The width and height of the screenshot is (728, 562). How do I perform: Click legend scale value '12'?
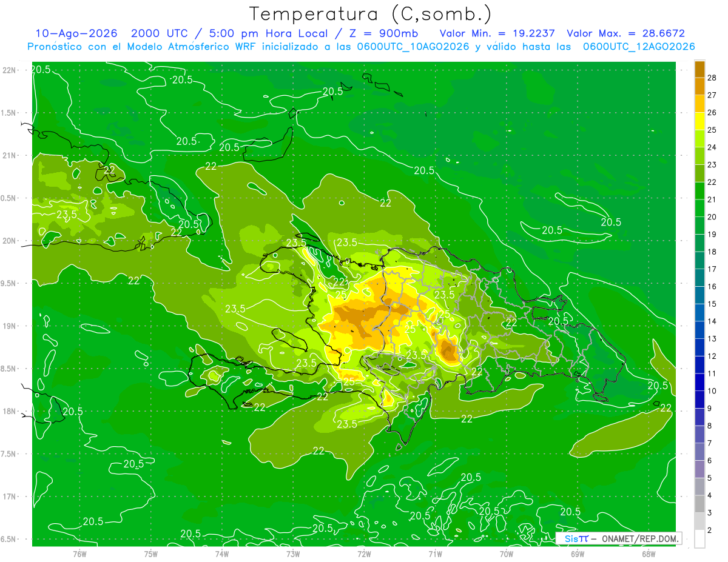[712, 356]
